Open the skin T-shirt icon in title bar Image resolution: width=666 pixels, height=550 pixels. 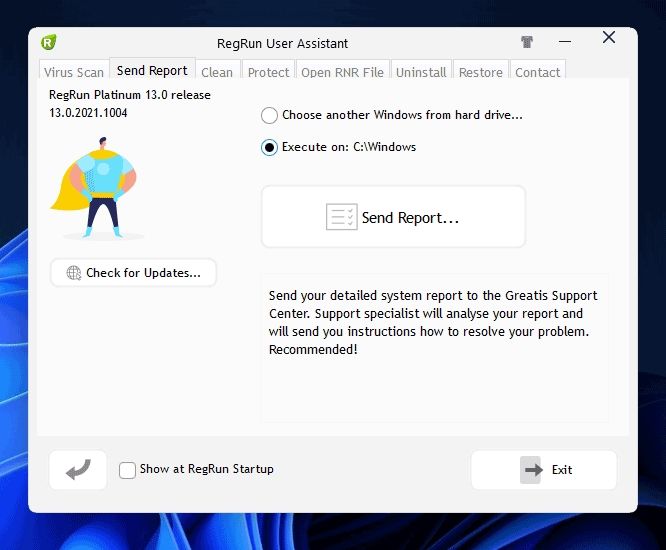[527, 42]
